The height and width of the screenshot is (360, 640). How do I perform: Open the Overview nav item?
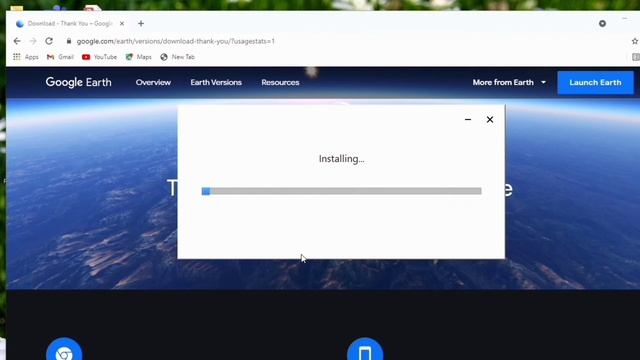point(153,82)
